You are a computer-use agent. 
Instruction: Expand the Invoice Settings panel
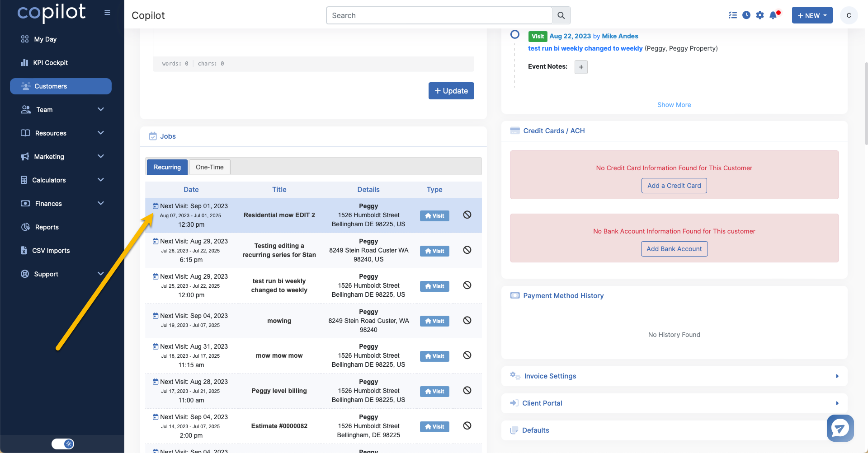674,376
